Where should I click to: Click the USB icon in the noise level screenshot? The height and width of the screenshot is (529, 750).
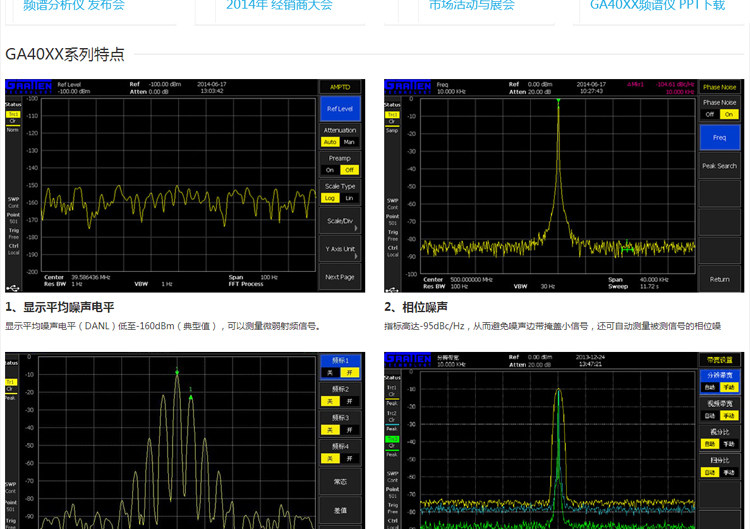point(13,288)
